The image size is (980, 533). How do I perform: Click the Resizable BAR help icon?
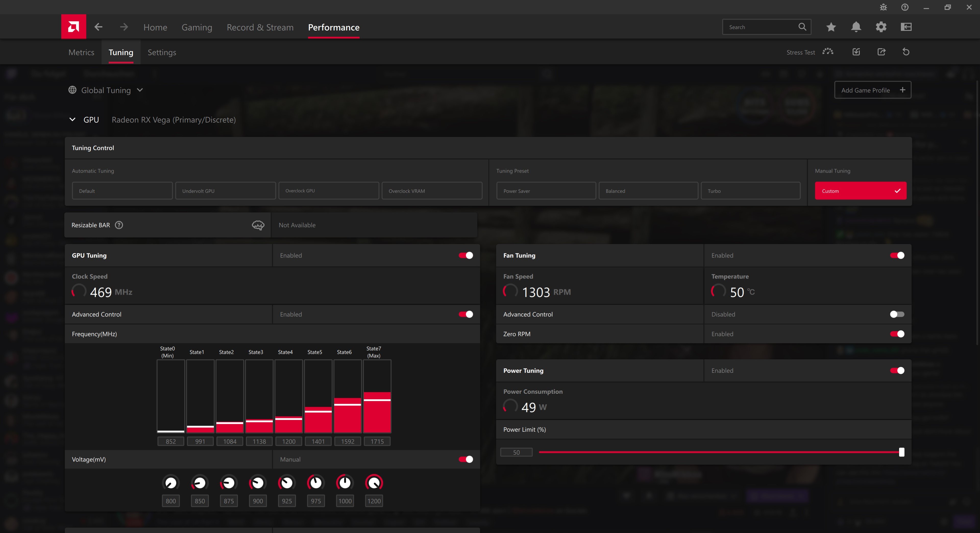119,225
